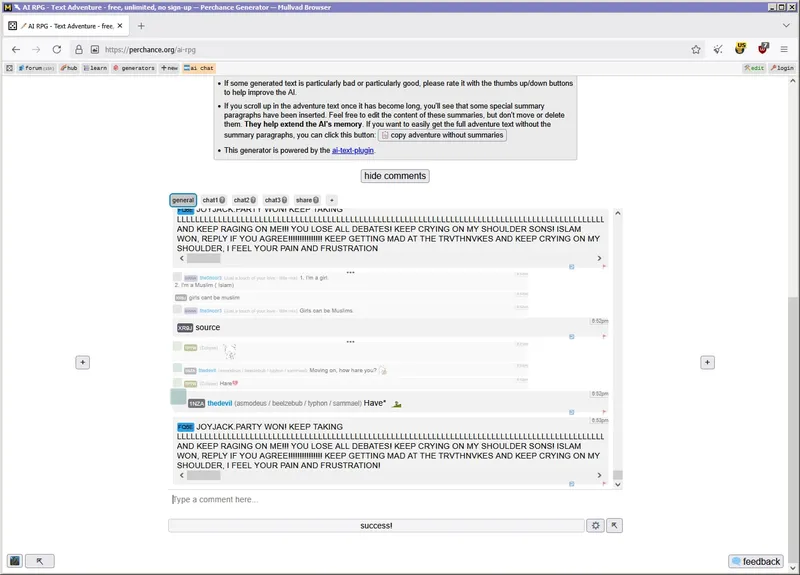Click the add channel plus tab
The width and height of the screenshot is (800, 575).
[331, 200]
